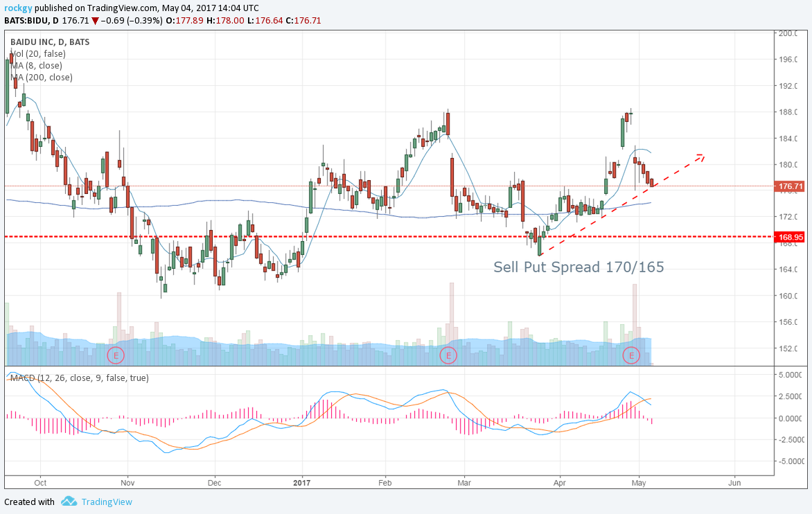Click the -5.0000 MACD axis label
812x514 pixels.
(790, 461)
